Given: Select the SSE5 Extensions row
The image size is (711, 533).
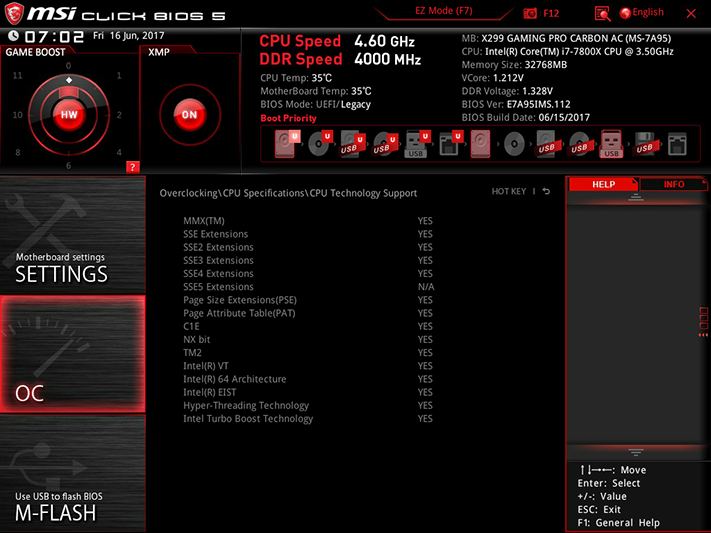Looking at the screenshot, I should pos(308,287).
